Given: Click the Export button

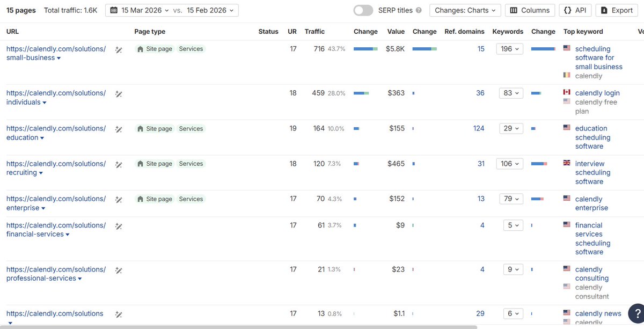Looking at the screenshot, I should [617, 10].
